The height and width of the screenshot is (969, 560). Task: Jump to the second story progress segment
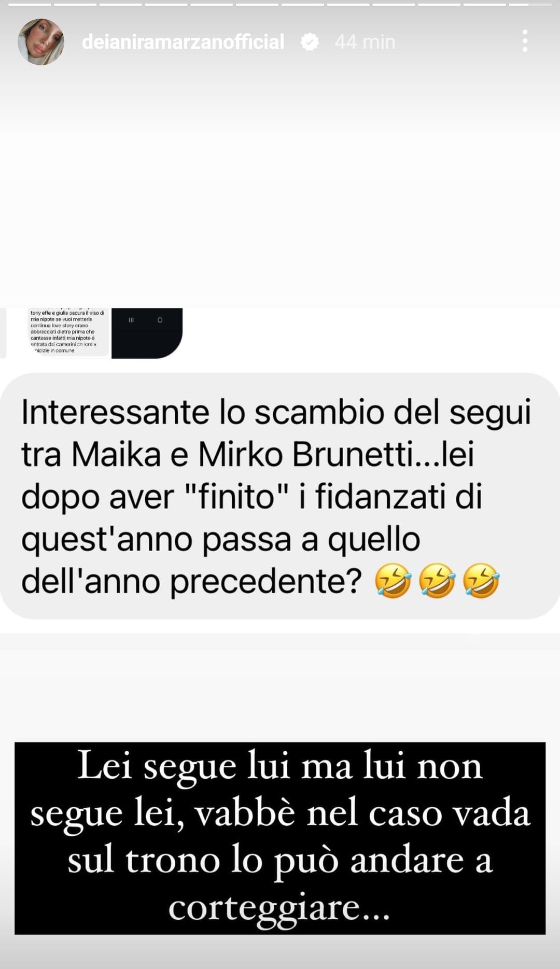pos(75,4)
